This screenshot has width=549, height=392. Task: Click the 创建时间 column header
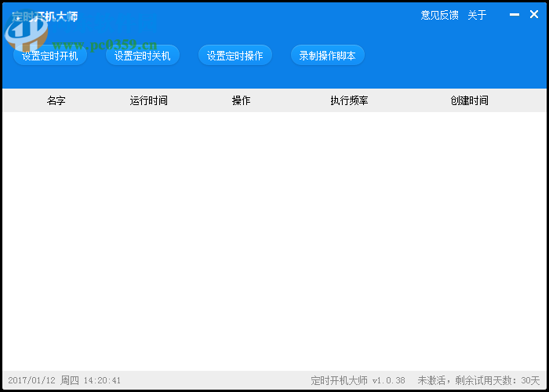pos(469,101)
